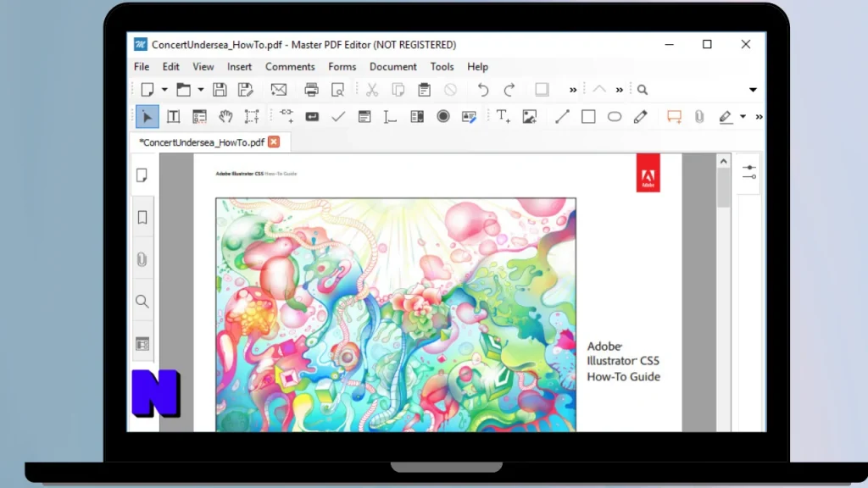Insert a Button form field

(312, 117)
